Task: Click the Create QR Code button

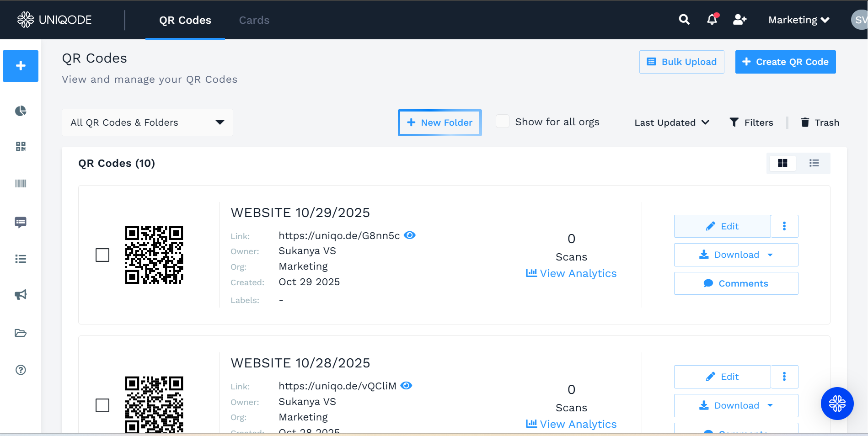Action: coord(785,62)
